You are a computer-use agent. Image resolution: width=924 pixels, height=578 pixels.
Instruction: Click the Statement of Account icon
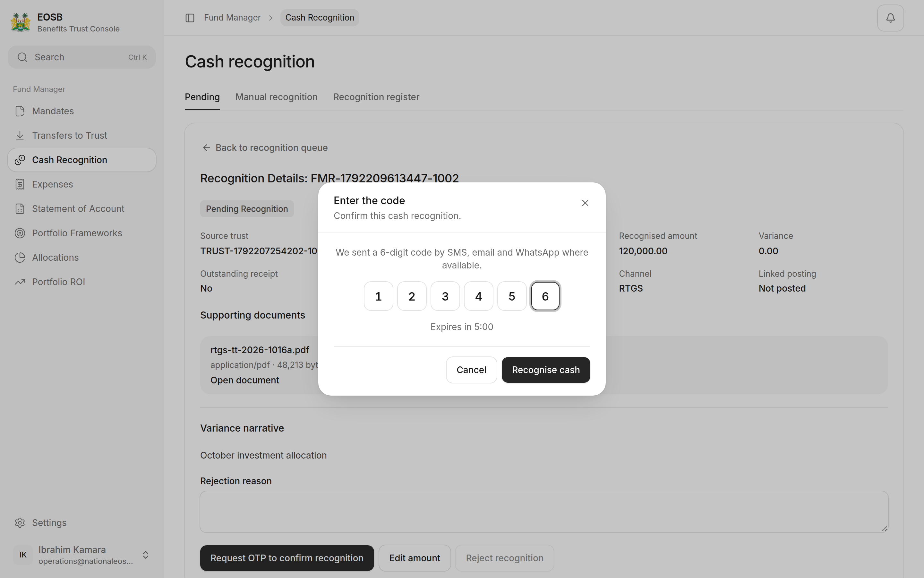[20, 209]
